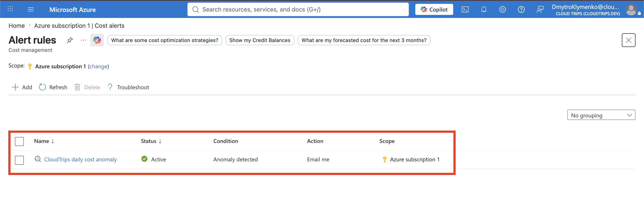The image size is (644, 204).
Task: Click the 'Active' status text
Action: [x=158, y=159]
